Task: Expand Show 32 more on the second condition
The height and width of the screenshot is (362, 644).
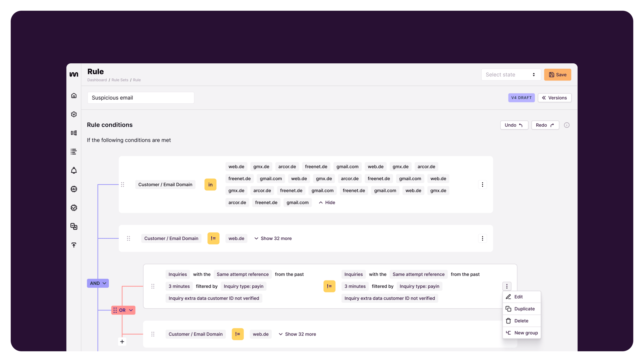Action: pos(273,238)
